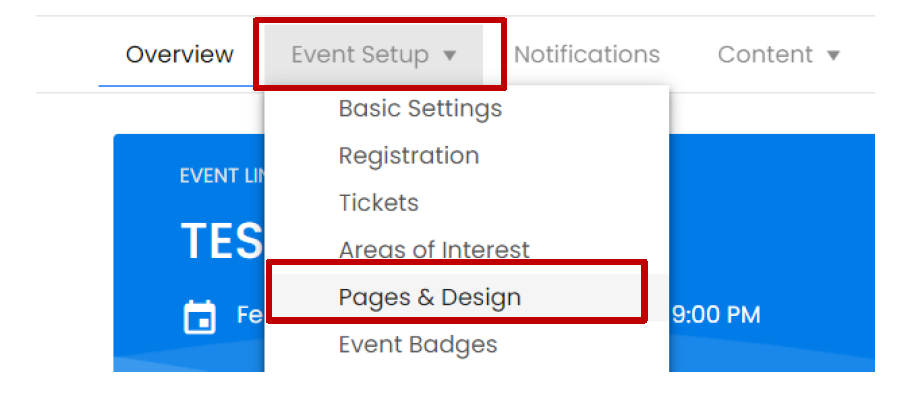Go to Pages & Design
This screenshot has width=899, height=411.
(x=430, y=297)
